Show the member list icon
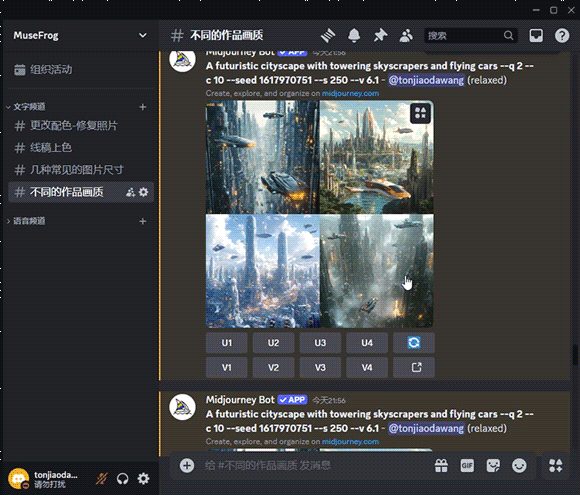Image resolution: width=580 pixels, height=495 pixels. tap(406, 36)
